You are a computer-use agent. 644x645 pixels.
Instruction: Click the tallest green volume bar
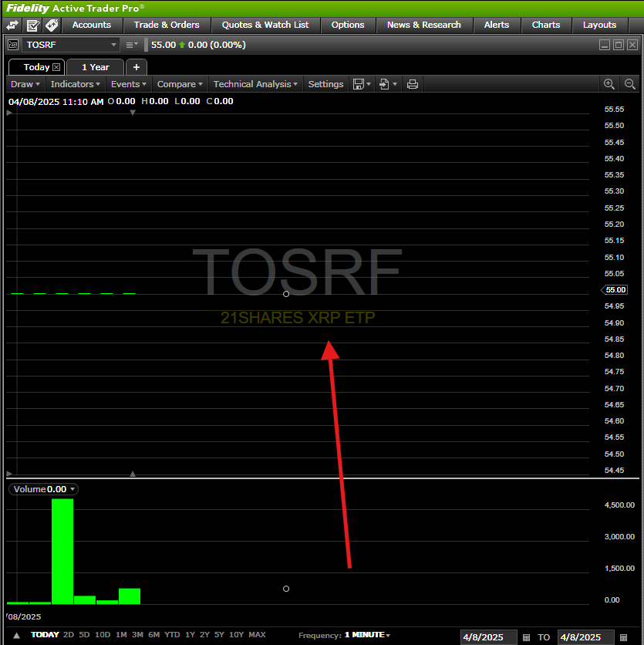pos(62,551)
